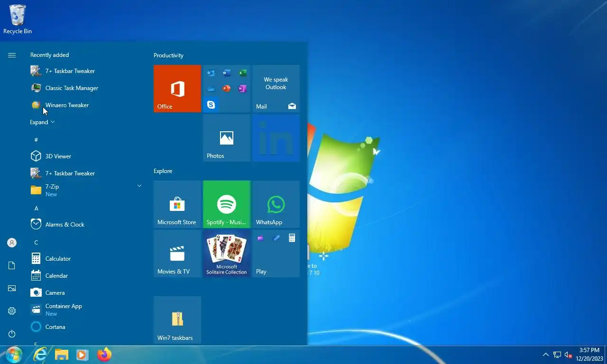Open Container App in the app list

click(x=86, y=310)
